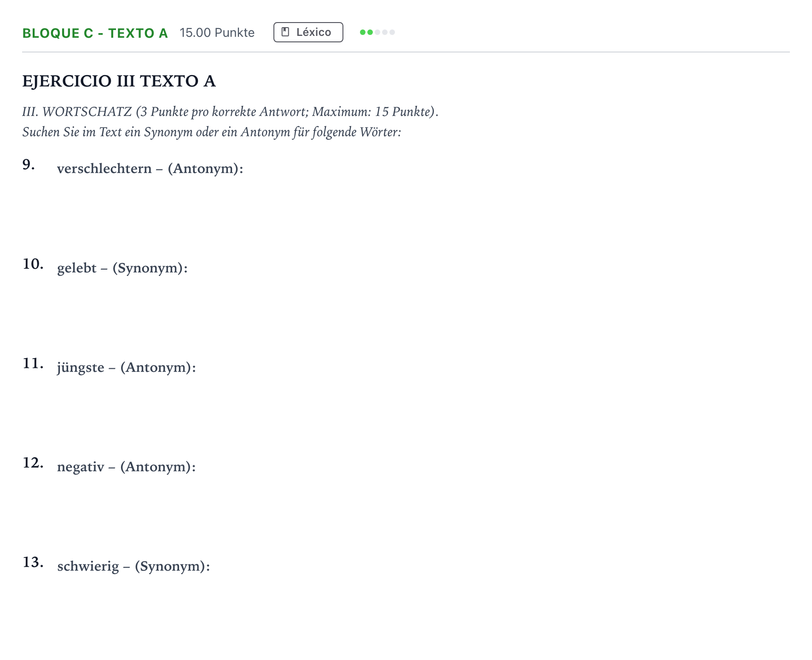
Task: Click the III. WORTSCHATZ instruction line
Action: [230, 112]
